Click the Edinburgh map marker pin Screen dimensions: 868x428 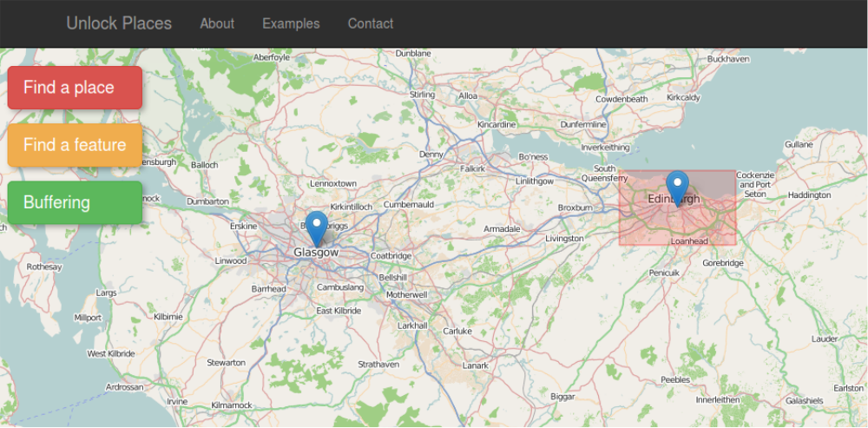click(x=677, y=188)
